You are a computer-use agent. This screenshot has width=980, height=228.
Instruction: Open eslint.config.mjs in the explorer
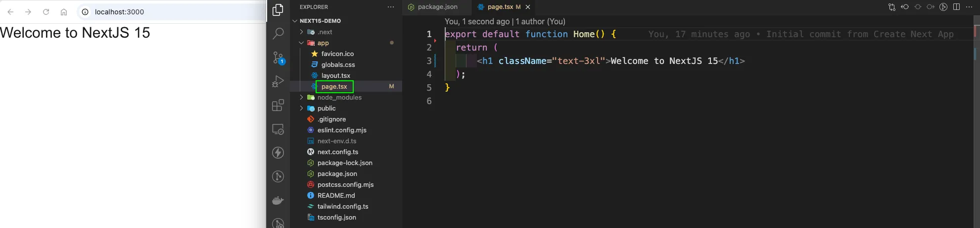click(x=342, y=130)
